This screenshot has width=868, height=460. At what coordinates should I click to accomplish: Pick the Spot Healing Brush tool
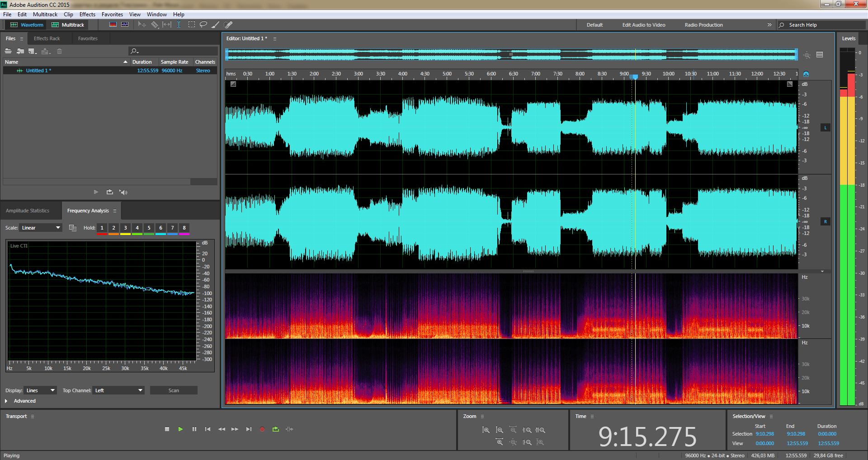tap(228, 25)
